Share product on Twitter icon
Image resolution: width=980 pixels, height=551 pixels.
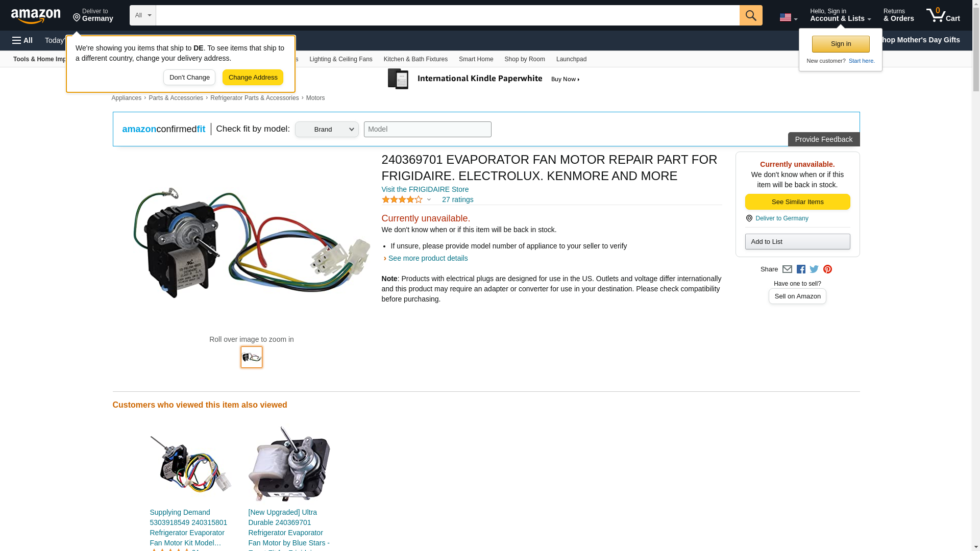click(x=814, y=269)
